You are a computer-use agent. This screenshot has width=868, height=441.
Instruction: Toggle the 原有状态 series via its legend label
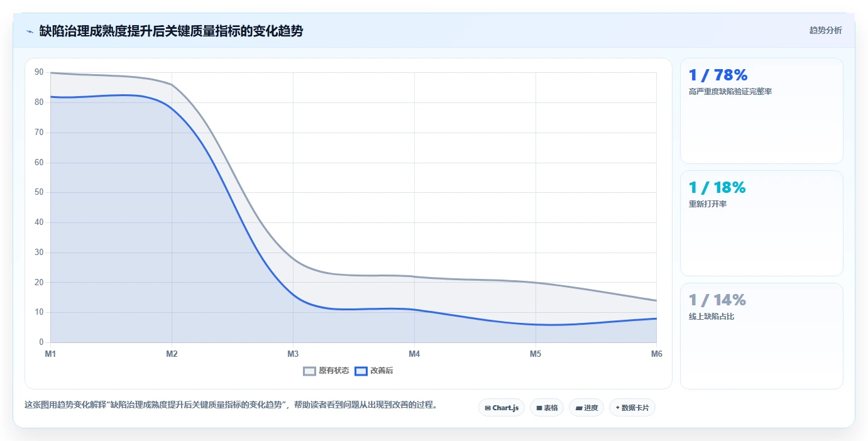coord(334,371)
